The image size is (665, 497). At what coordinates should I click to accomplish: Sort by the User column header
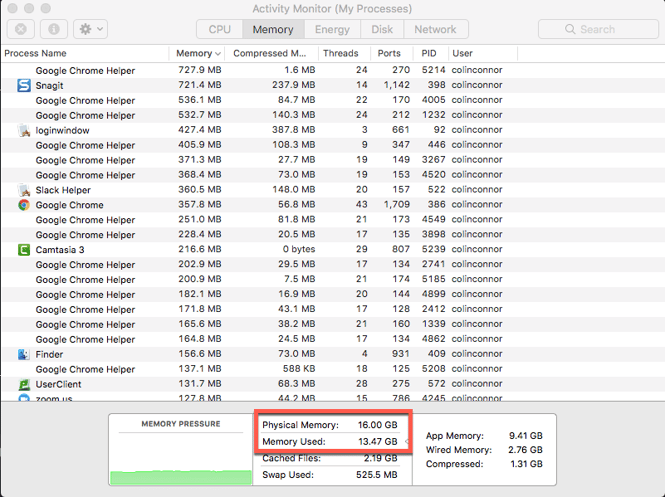pyautogui.click(x=483, y=53)
